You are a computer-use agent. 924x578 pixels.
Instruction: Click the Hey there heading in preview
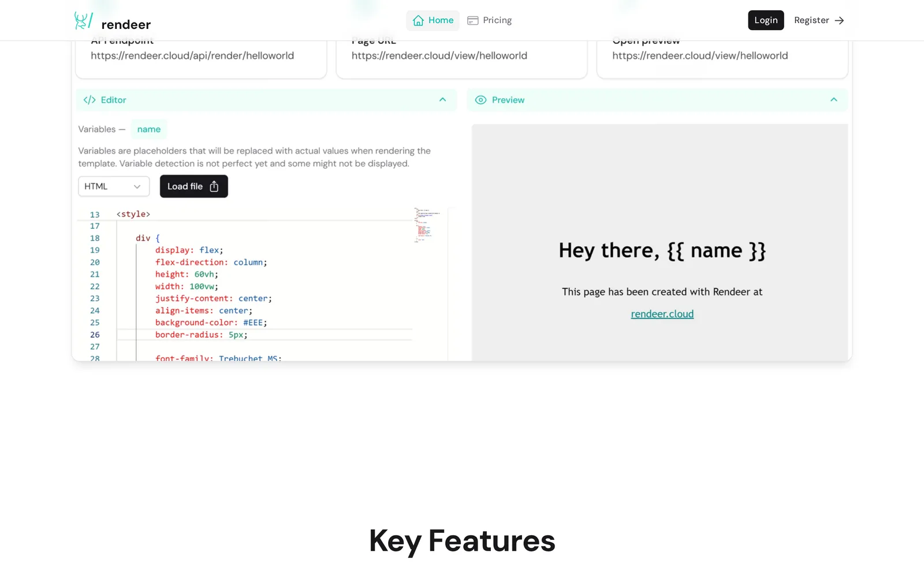coord(662,251)
